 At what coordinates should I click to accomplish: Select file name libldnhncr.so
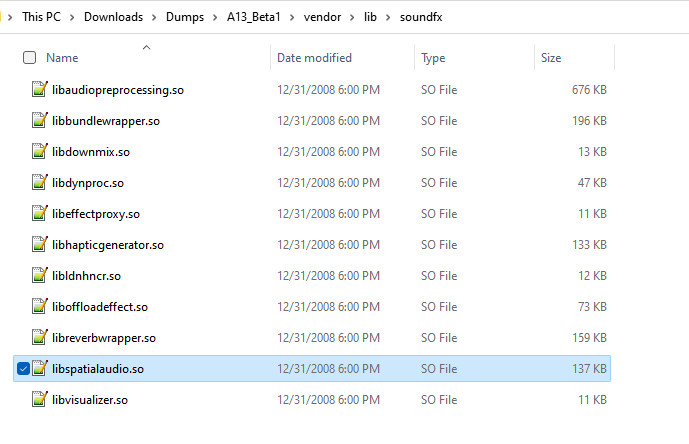(86, 276)
